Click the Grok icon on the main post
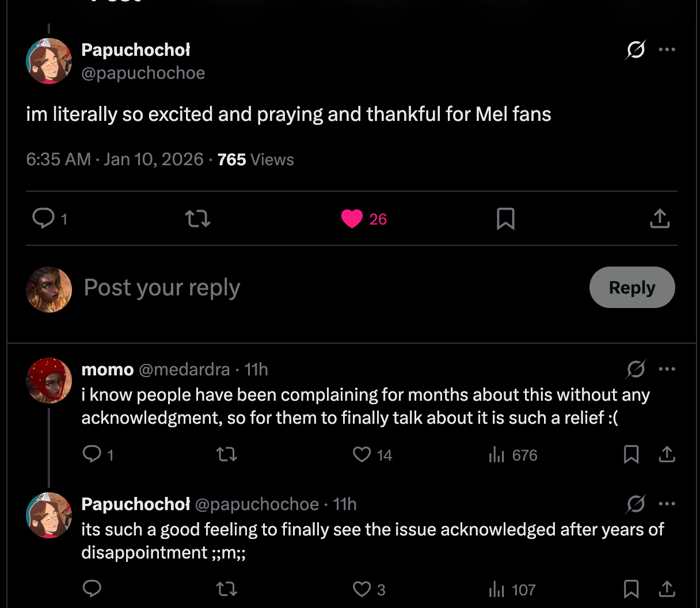700x608 pixels. pyautogui.click(x=636, y=50)
